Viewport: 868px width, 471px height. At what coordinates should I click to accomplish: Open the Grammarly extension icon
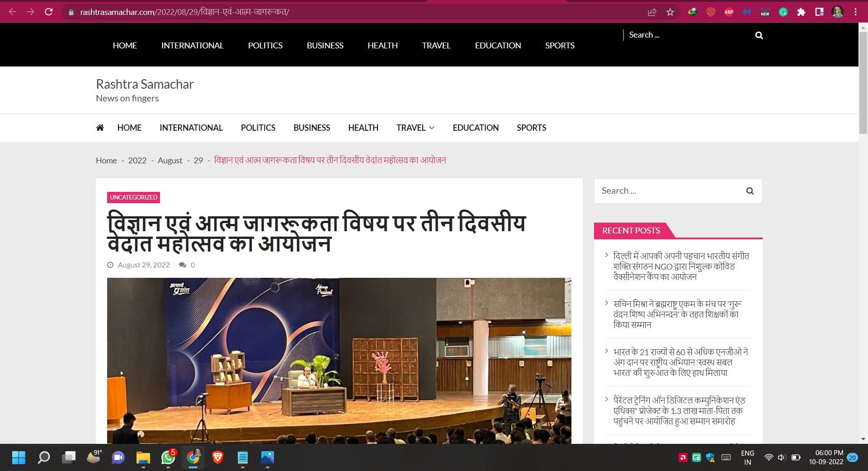783,12
